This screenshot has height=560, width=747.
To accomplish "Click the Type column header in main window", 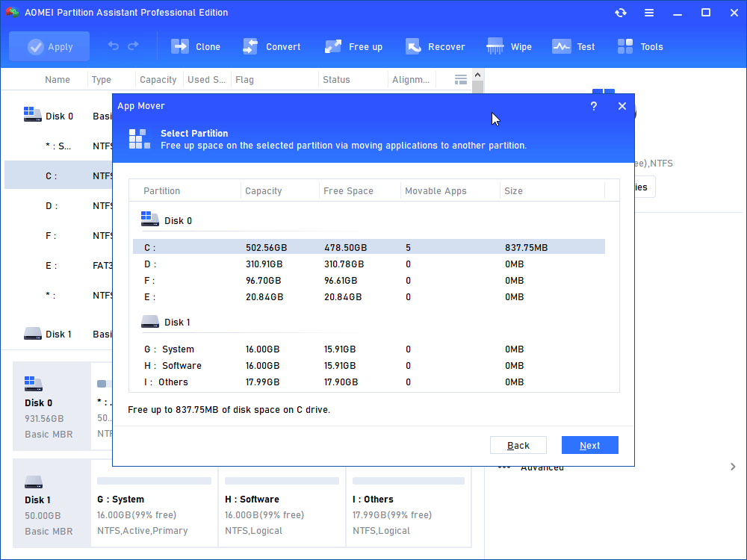I will click(102, 80).
